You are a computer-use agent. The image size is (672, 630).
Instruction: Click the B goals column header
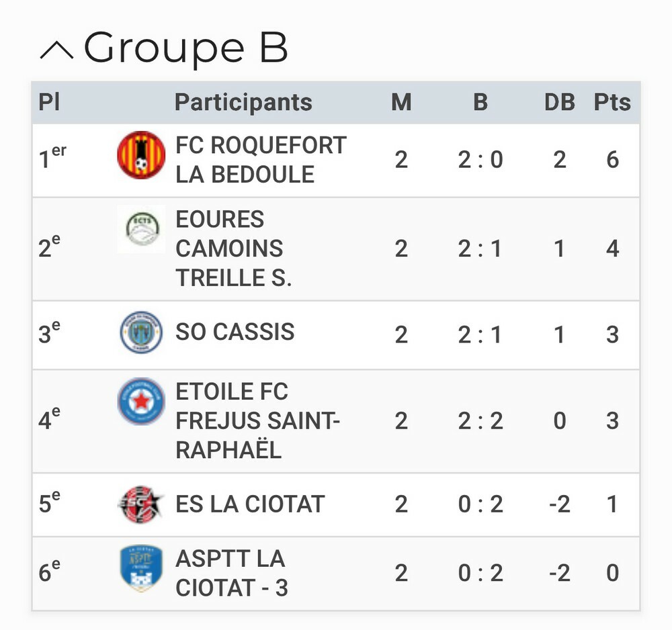480,103
